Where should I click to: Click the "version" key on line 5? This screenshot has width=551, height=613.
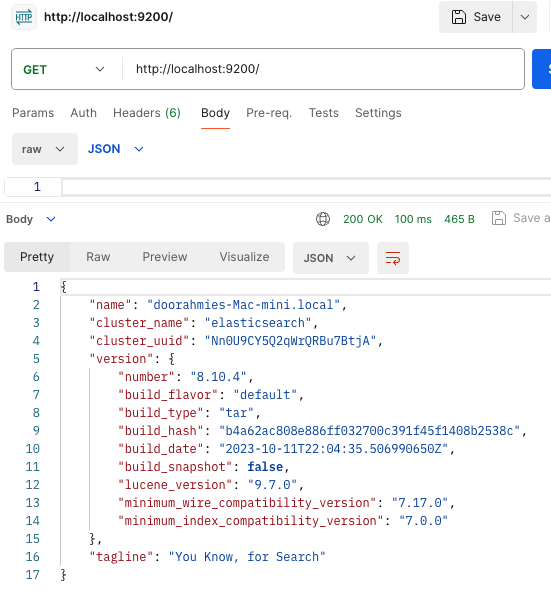click(x=121, y=358)
